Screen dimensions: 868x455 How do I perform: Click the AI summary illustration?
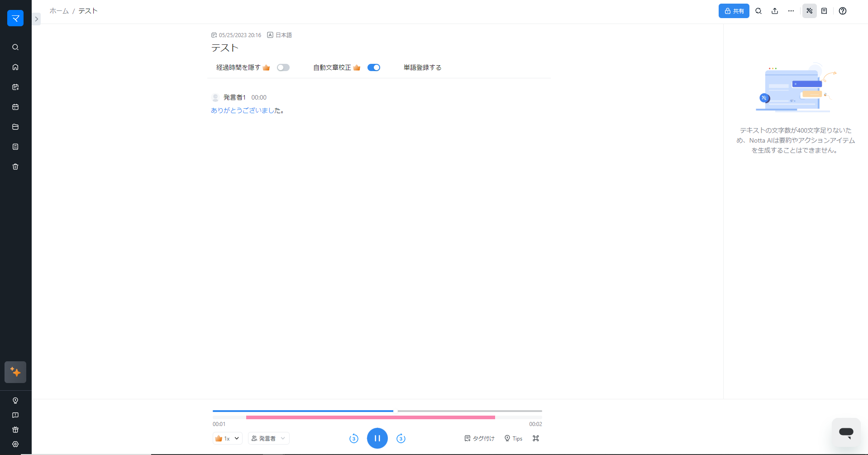point(796,88)
